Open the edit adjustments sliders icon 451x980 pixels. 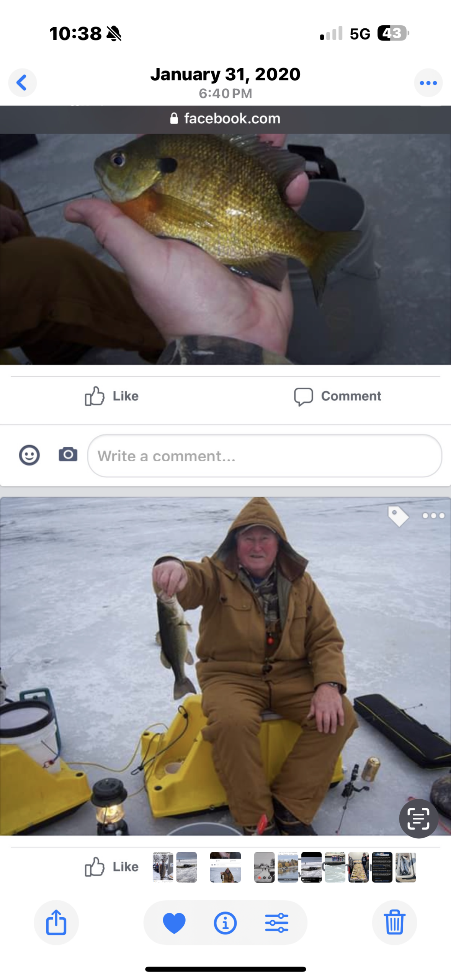276,923
